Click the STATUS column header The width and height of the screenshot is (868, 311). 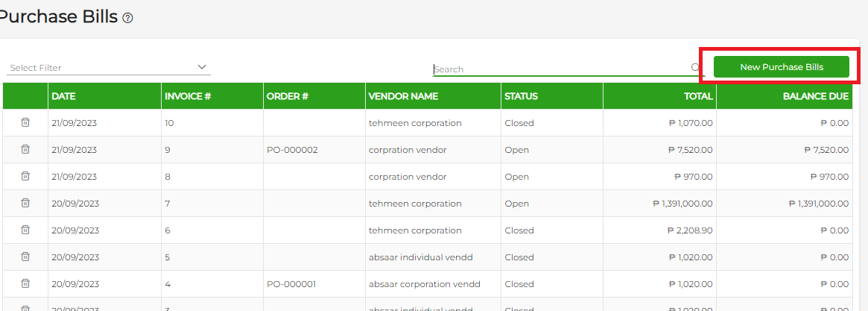521,96
